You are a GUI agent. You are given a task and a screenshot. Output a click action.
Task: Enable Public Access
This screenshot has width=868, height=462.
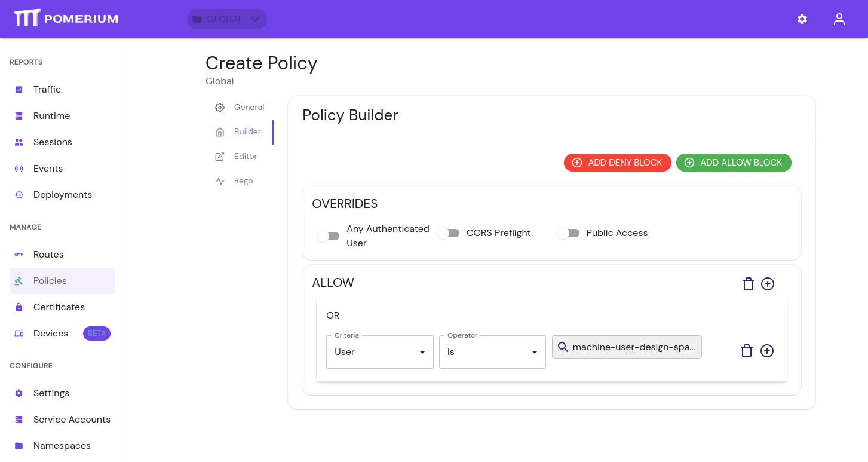click(568, 233)
